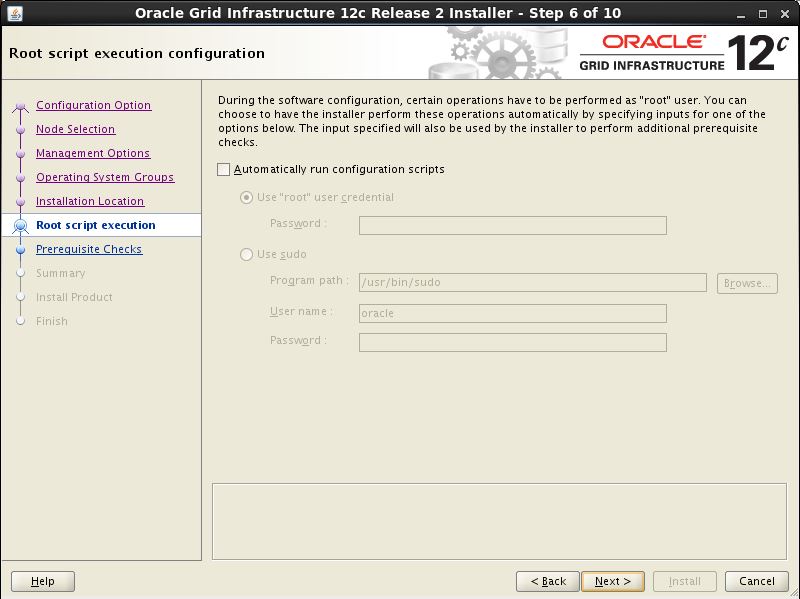Go to the Node Selection step

point(76,129)
